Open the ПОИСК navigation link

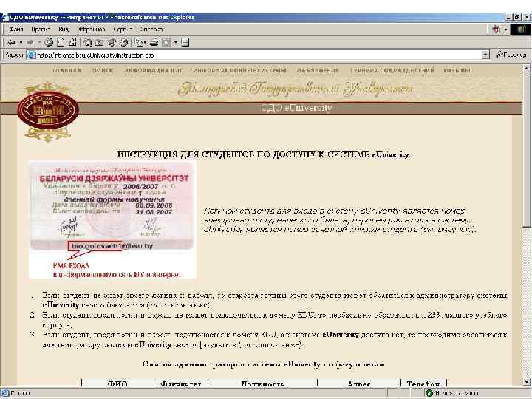click(x=103, y=71)
